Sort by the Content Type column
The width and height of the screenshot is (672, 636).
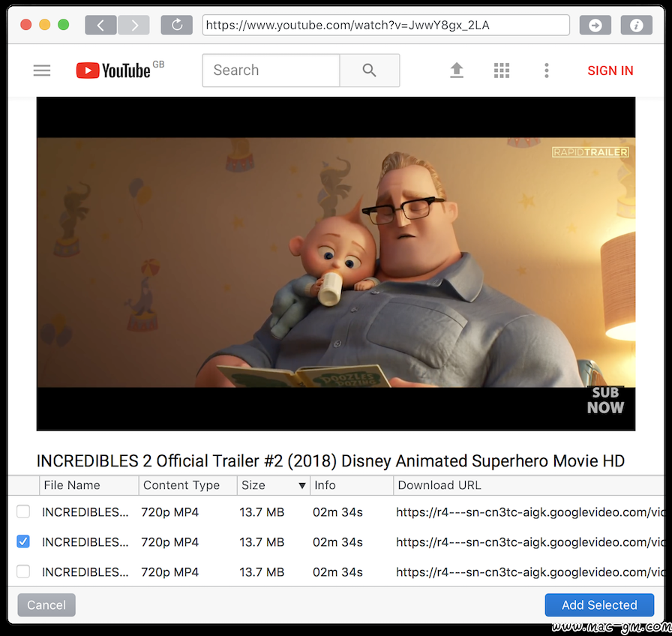coord(188,485)
